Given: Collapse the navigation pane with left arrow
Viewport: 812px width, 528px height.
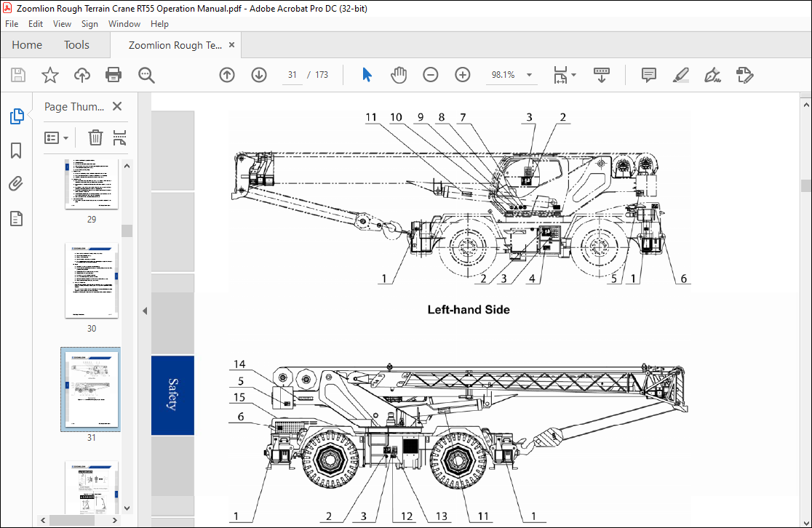Looking at the screenshot, I should (x=145, y=311).
